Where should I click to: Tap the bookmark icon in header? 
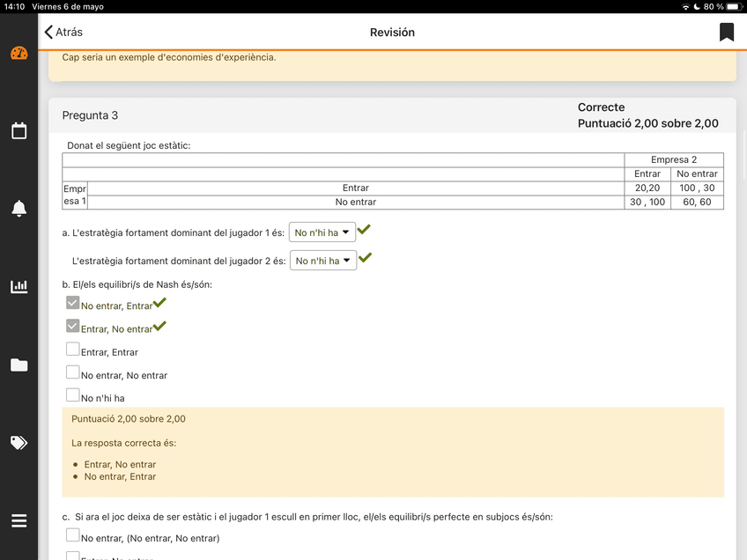point(726,33)
